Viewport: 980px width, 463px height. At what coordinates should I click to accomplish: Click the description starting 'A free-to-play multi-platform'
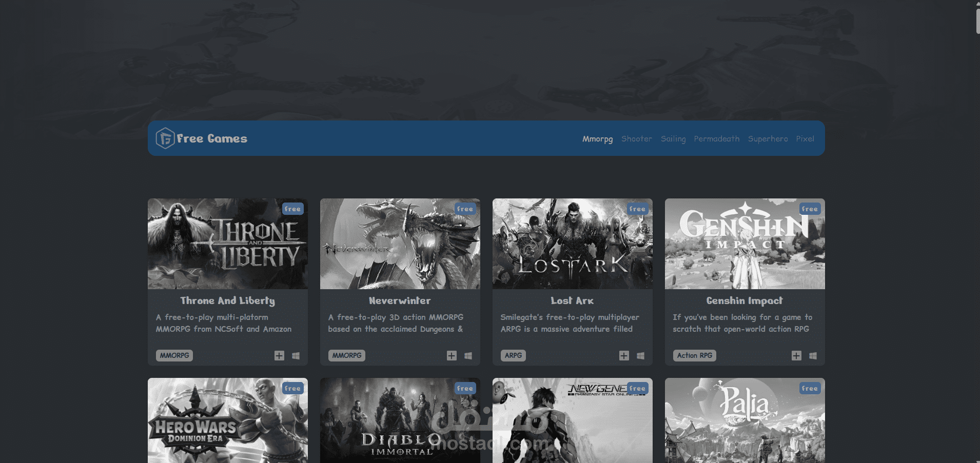coord(224,324)
